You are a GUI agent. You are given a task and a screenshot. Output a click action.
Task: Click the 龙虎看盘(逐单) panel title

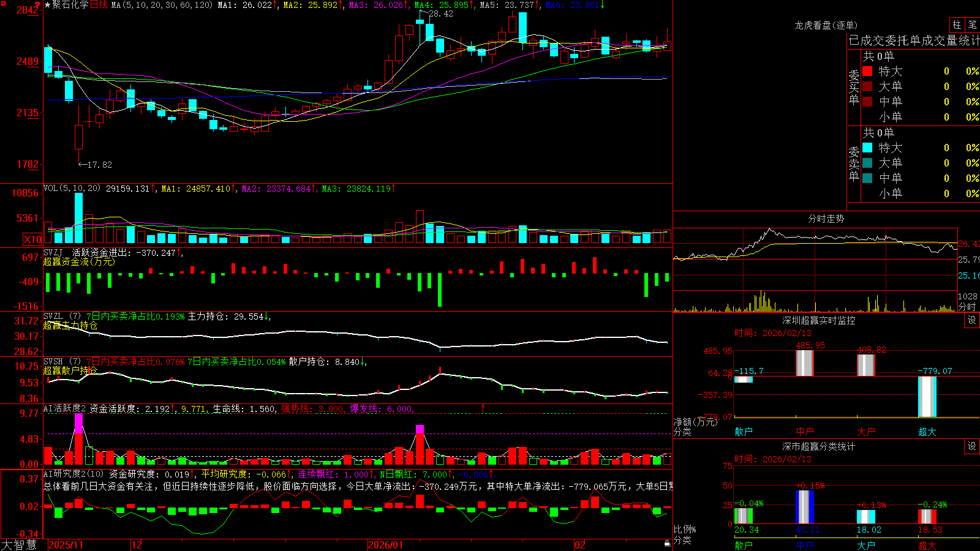tap(826, 25)
